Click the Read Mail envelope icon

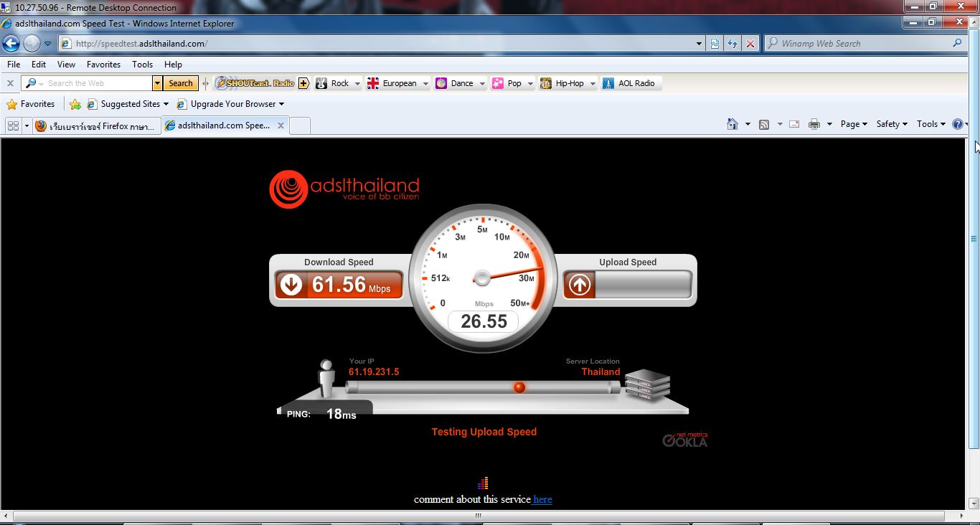point(794,124)
